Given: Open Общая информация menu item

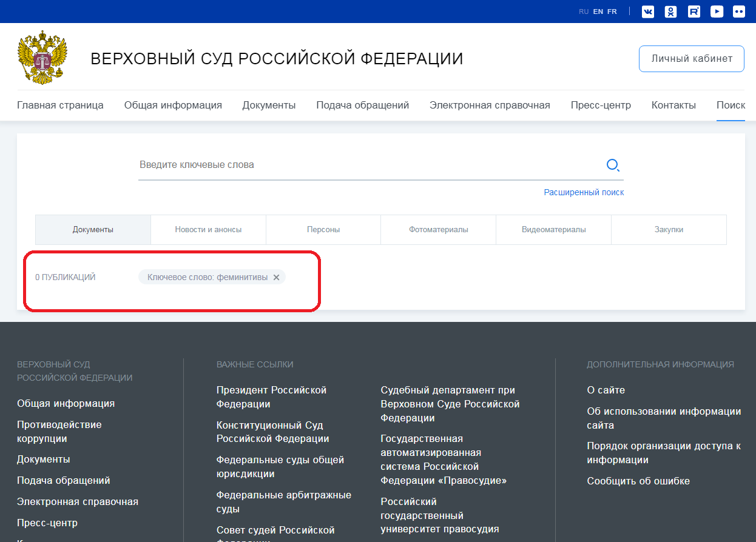Looking at the screenshot, I should click(173, 105).
